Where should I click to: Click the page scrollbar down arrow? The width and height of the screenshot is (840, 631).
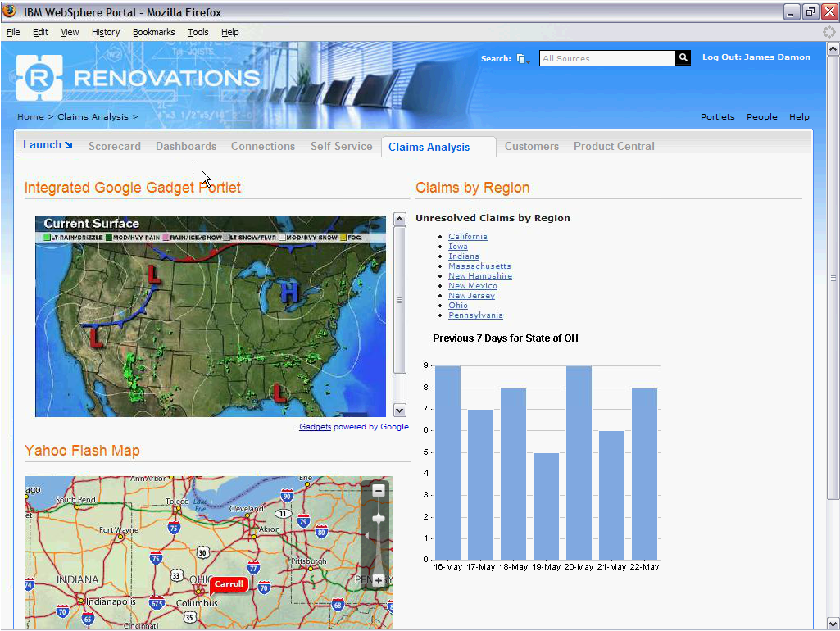(x=833, y=624)
